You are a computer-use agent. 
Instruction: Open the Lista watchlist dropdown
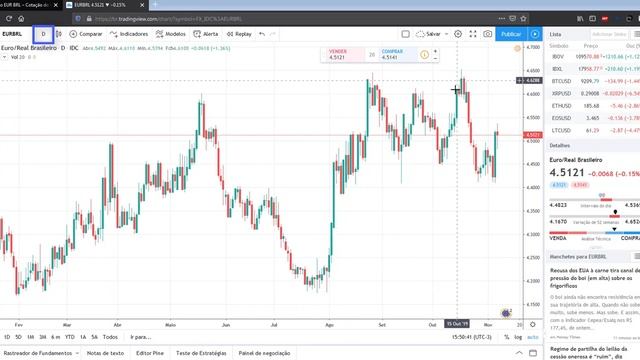[x=556, y=34]
